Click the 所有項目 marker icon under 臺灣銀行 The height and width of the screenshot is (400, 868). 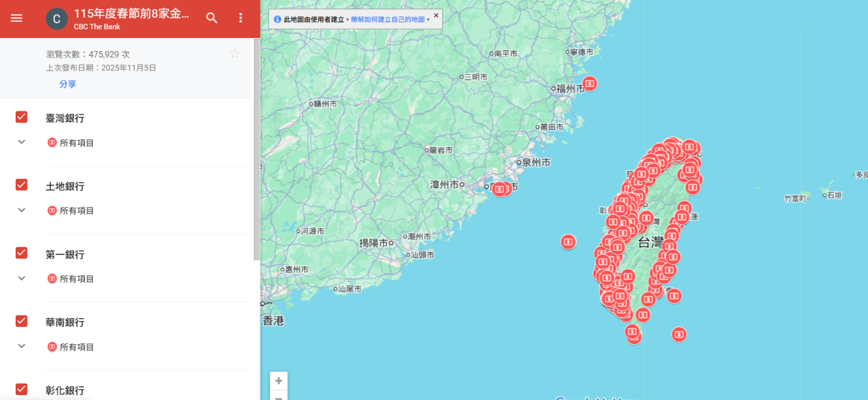[51, 142]
